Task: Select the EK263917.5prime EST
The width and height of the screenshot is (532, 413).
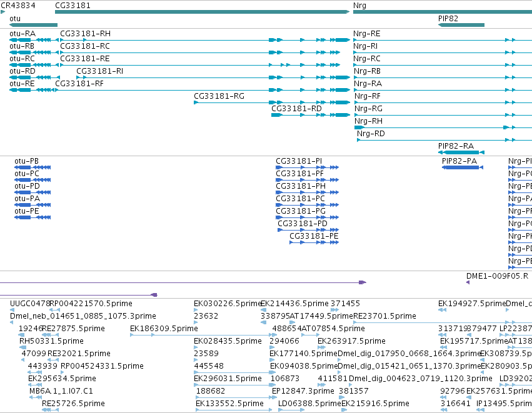Action: 322,347
